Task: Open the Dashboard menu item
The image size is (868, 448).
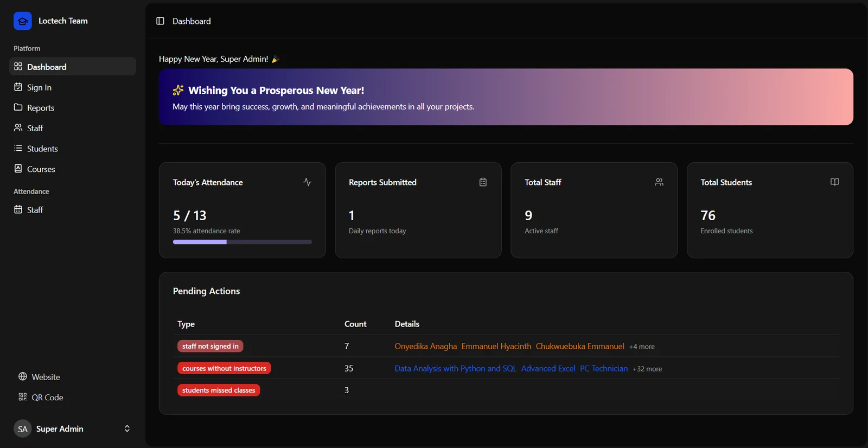Action: [x=73, y=66]
